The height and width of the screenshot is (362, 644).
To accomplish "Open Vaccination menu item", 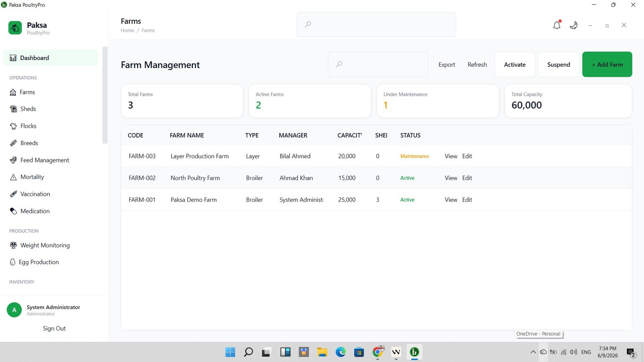I will coord(51,194).
